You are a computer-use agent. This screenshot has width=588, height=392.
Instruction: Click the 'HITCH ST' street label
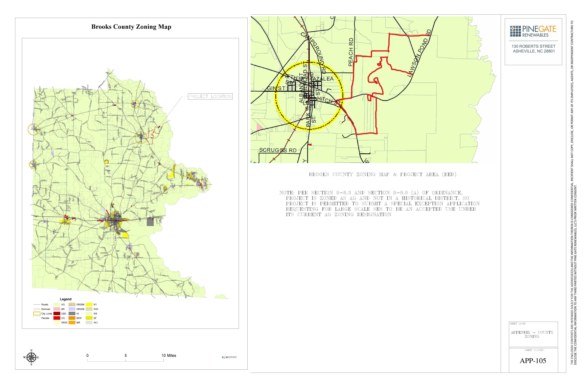point(329,100)
